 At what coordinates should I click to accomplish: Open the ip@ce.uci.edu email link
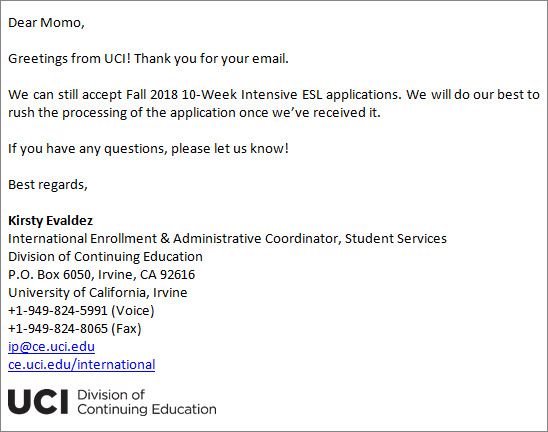[x=51, y=347]
